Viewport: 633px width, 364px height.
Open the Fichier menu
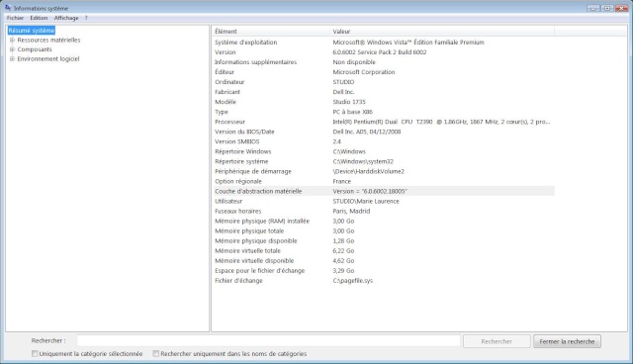16,18
